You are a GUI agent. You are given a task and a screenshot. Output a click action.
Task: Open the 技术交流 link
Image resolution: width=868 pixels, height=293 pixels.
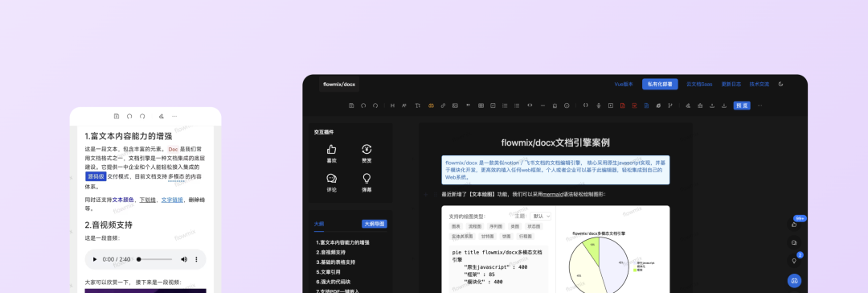(x=759, y=85)
